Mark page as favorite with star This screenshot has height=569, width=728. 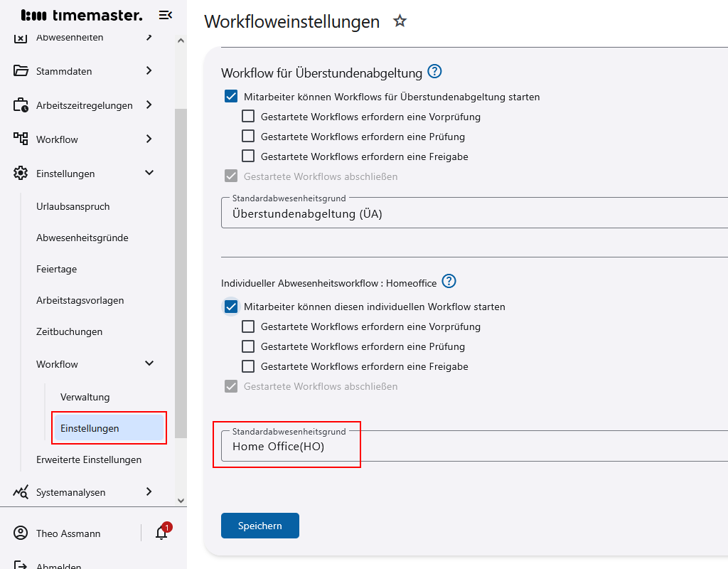400,21
